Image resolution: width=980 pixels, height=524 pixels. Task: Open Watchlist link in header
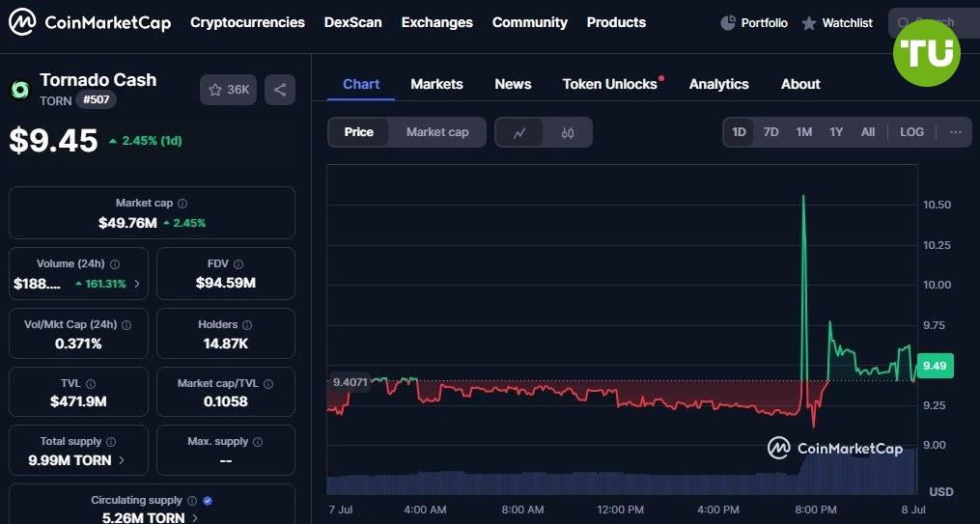coord(848,23)
